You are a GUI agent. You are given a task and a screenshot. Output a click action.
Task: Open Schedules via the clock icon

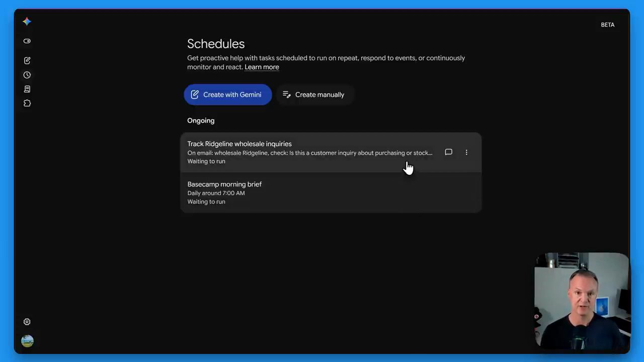[27, 75]
